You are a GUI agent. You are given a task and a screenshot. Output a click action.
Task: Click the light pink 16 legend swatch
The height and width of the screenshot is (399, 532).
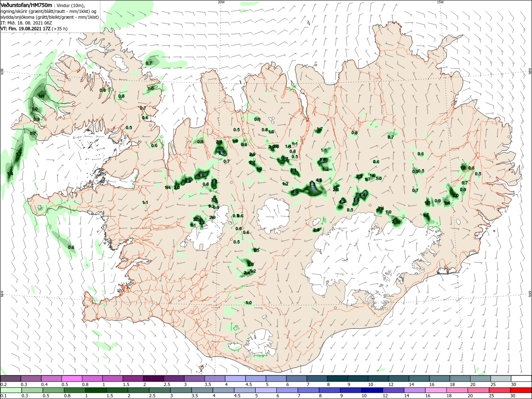point(435,390)
